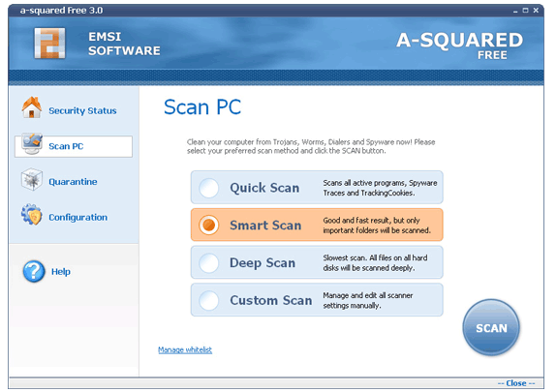557x392 pixels.
Task: Click the Quarantine cube icon
Action: (x=32, y=179)
